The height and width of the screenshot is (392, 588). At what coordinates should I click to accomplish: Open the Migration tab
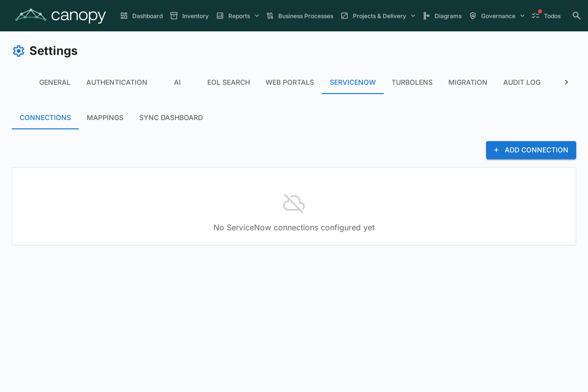[x=468, y=82]
